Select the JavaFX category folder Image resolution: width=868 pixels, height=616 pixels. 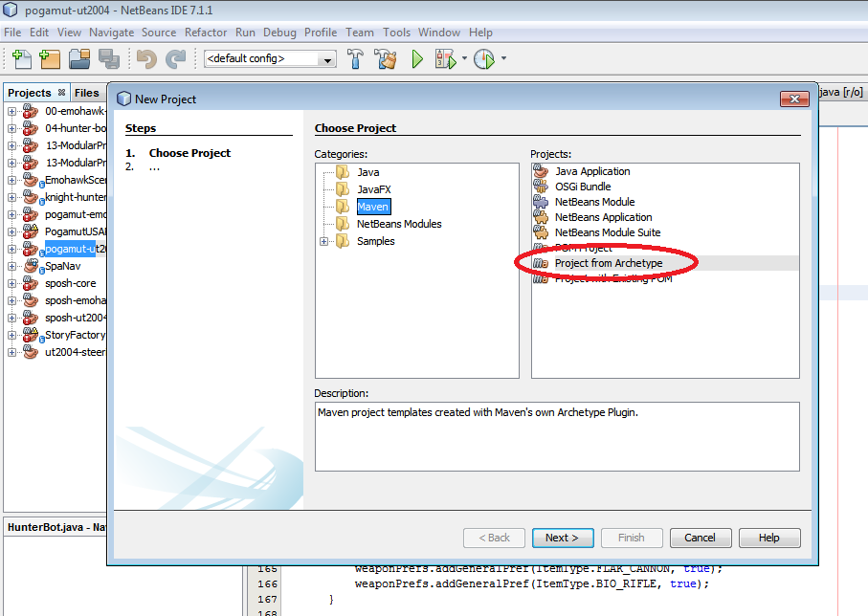coord(373,189)
